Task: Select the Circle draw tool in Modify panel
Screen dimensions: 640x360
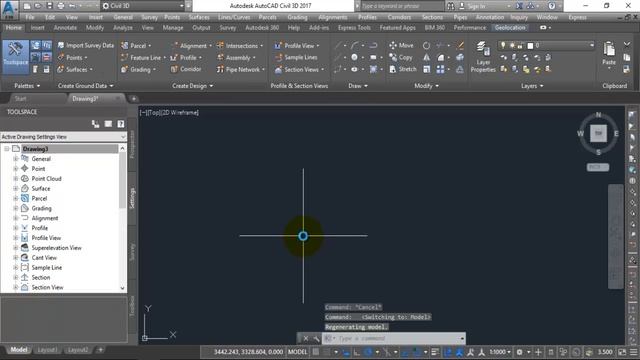Action: pos(426,45)
